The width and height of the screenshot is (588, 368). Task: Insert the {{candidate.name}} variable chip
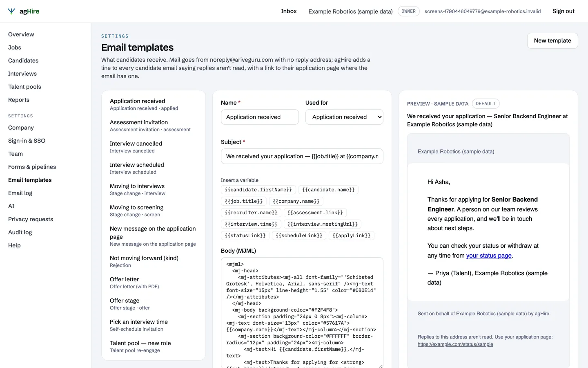pyautogui.click(x=329, y=190)
